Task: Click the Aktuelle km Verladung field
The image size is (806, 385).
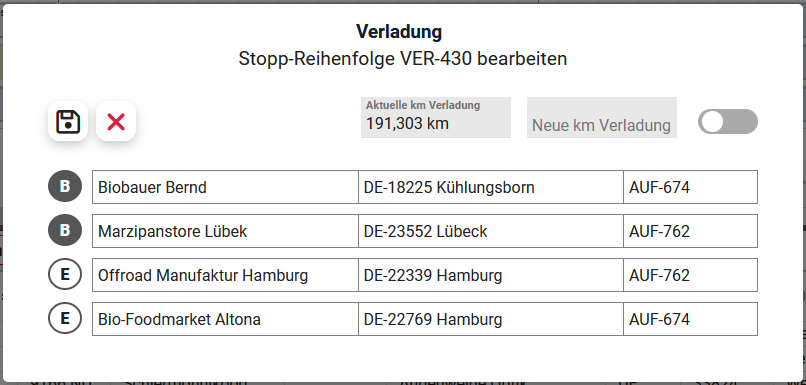Action: (436, 118)
